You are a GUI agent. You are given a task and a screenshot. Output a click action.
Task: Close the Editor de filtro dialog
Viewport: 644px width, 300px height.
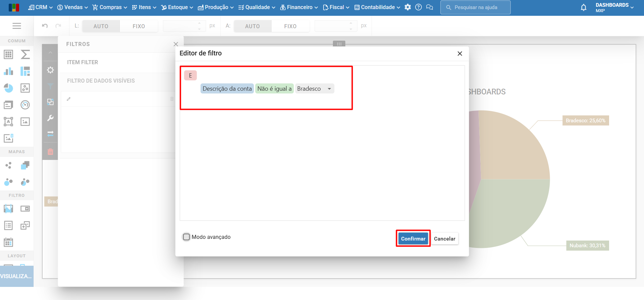[460, 53]
